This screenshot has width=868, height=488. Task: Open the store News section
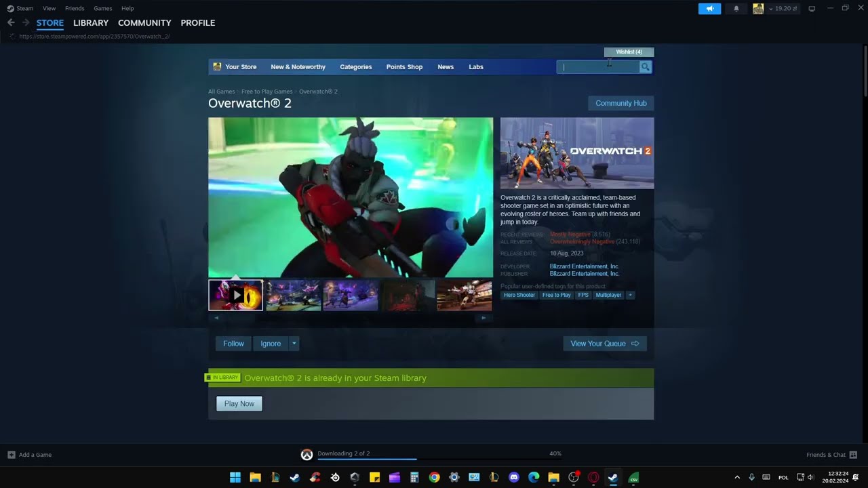pos(446,66)
